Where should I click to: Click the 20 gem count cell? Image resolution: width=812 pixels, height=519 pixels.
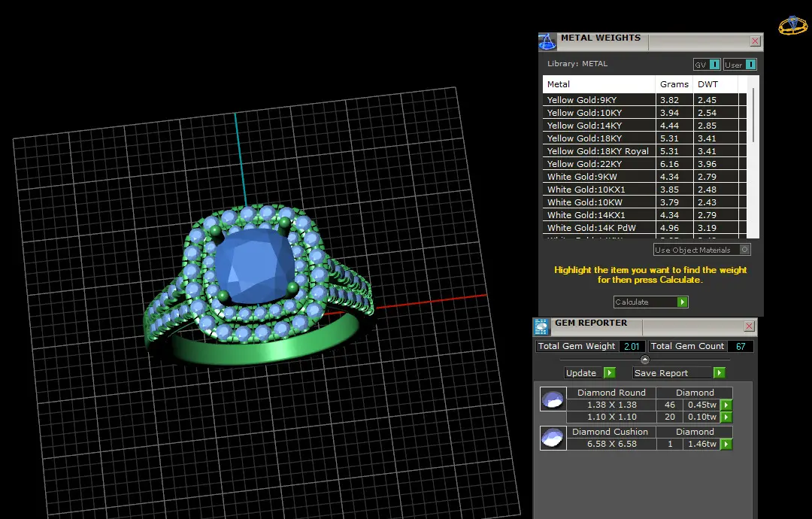point(670,417)
